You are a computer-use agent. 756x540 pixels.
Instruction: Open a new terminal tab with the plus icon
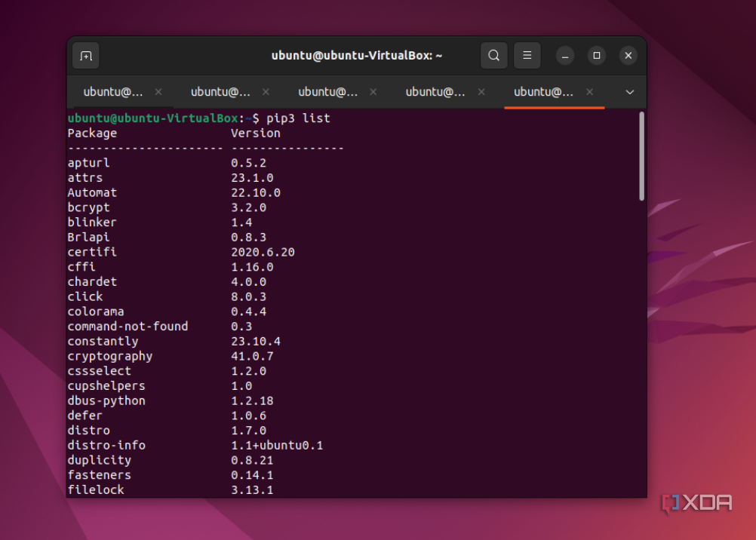[x=86, y=56]
